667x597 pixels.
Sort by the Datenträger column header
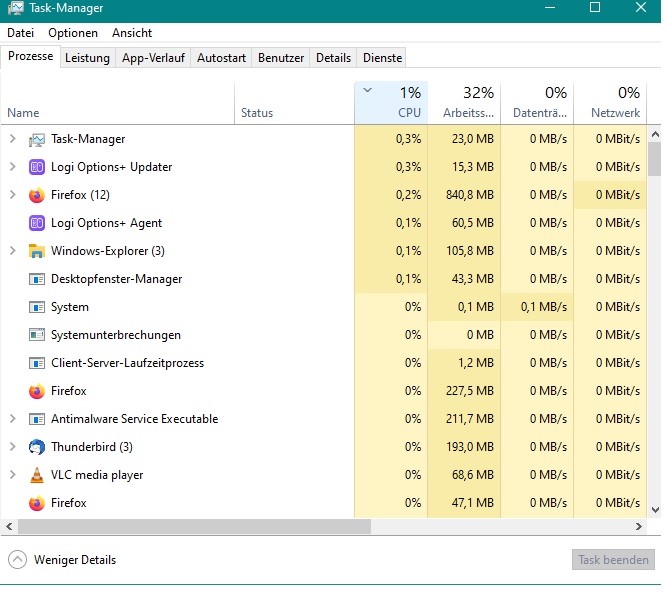(x=537, y=103)
